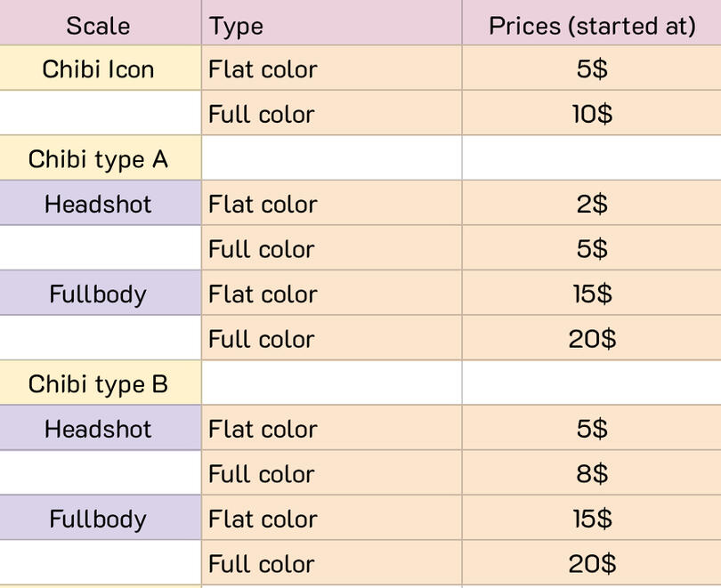721x588 pixels.
Task: Select the Full color cell beside 8$
Action: tap(331, 473)
